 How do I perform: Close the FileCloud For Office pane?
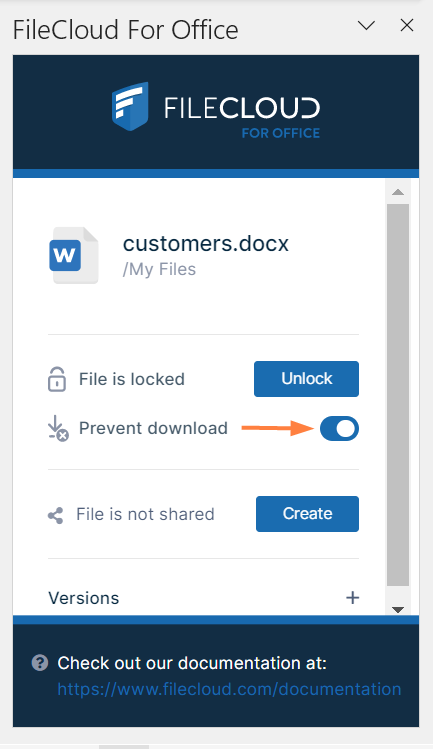pos(407,25)
